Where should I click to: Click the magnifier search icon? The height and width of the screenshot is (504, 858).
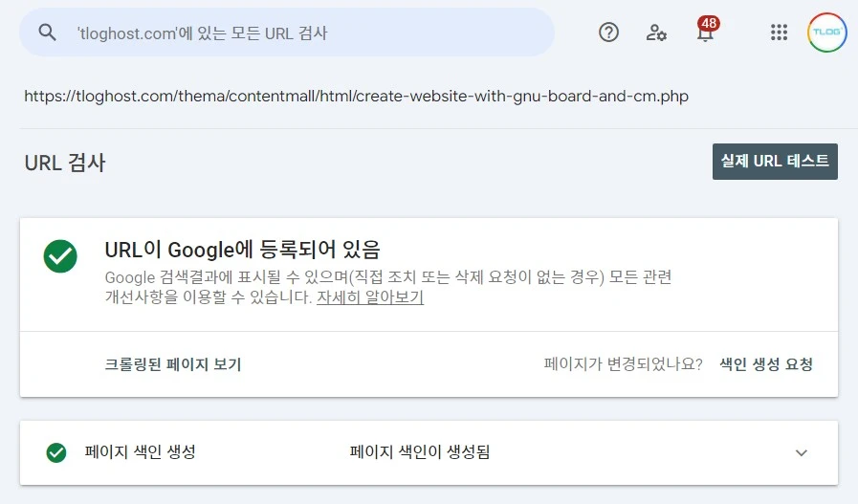click(48, 33)
